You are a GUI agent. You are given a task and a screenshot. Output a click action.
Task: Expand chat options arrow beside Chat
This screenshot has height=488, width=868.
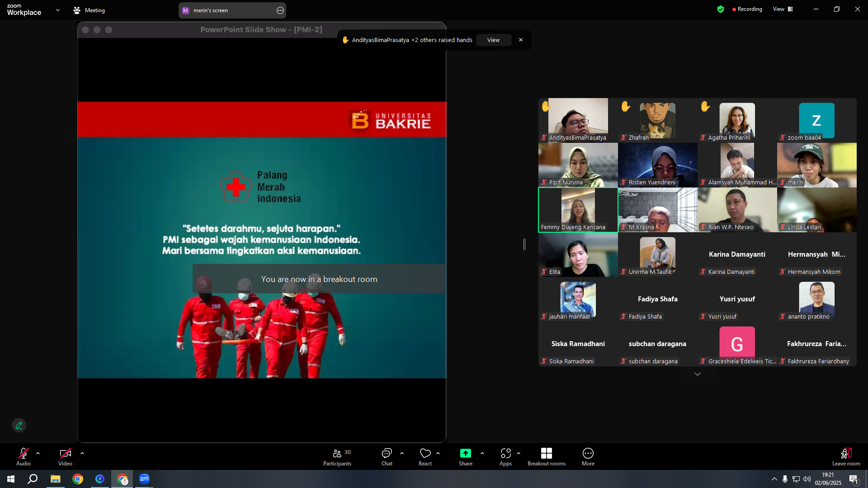402,453
